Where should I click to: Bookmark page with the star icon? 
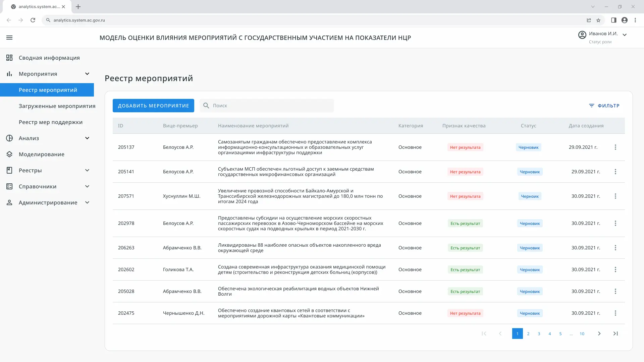click(598, 20)
